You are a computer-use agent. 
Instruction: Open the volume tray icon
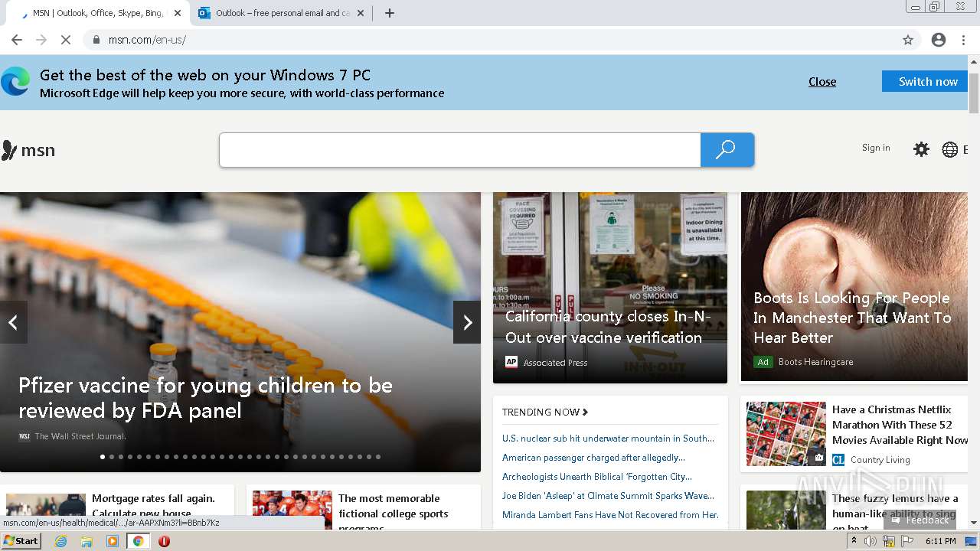pyautogui.click(x=870, y=541)
